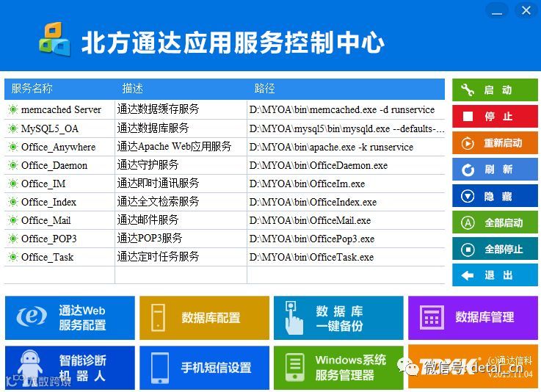Click description 通达数据缓存服务

point(158,109)
